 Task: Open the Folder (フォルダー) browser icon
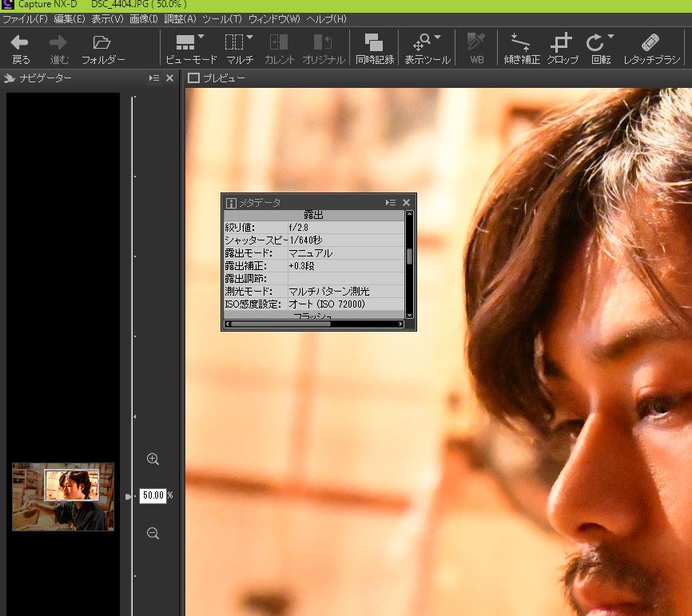point(101,43)
